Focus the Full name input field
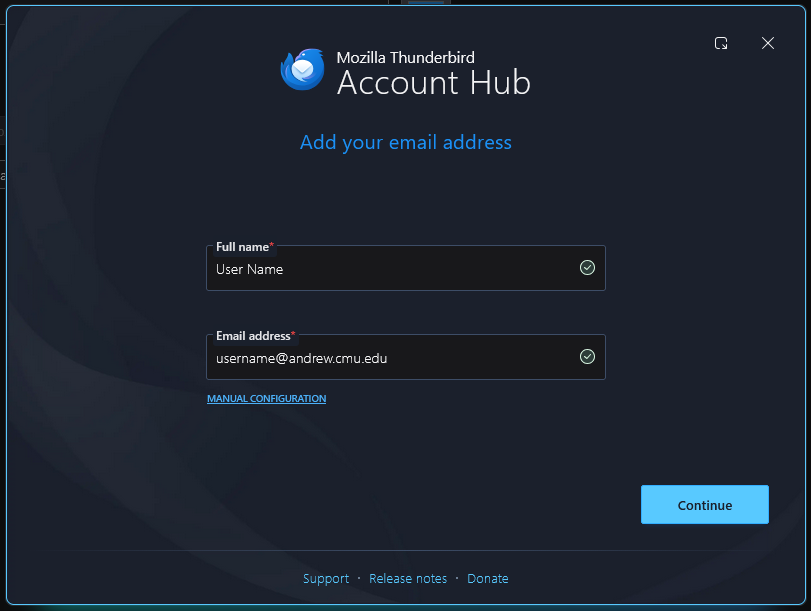The image size is (811, 611). pos(406,268)
